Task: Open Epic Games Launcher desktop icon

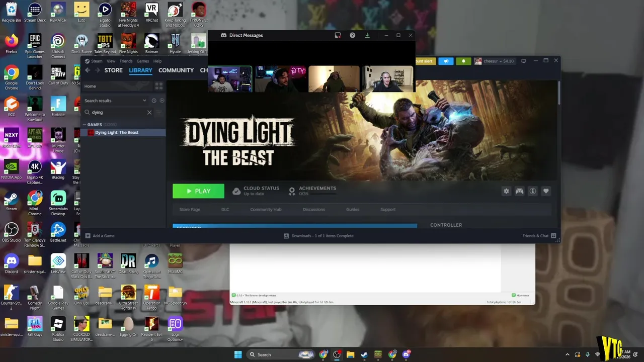Action: 35,46
